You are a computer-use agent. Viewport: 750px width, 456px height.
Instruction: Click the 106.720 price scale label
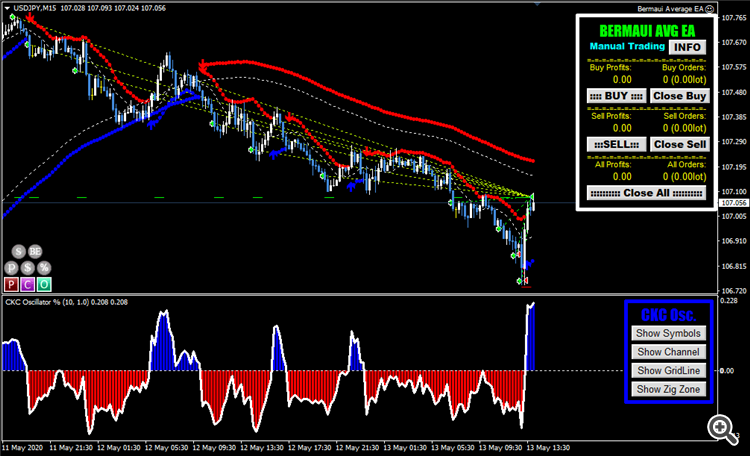[x=734, y=290]
